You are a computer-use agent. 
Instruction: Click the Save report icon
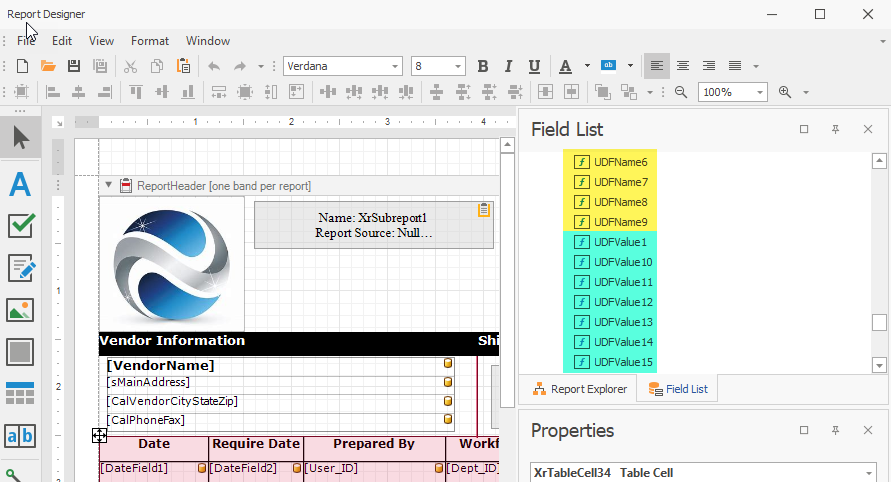click(x=73, y=66)
